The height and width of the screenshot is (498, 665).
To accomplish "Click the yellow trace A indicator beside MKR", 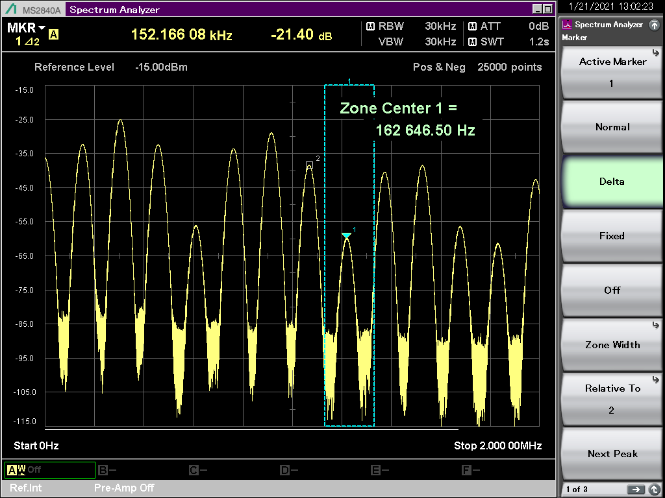I will tap(53, 34).
